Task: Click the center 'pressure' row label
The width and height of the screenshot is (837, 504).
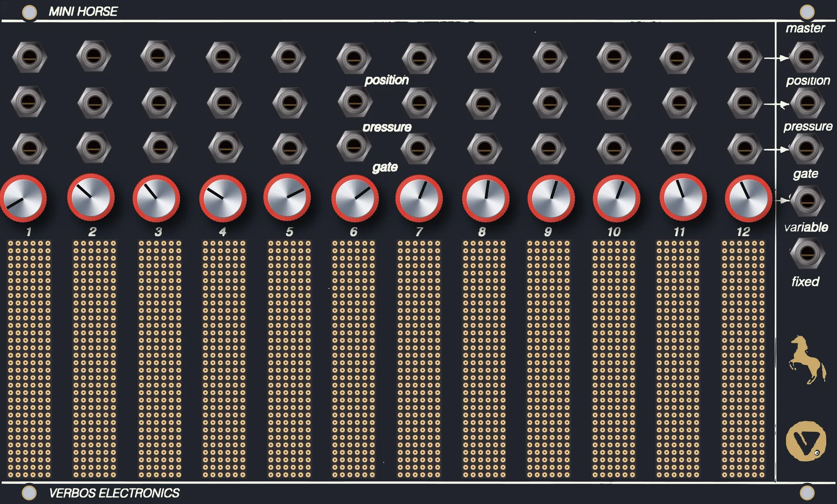Action: 387,127
